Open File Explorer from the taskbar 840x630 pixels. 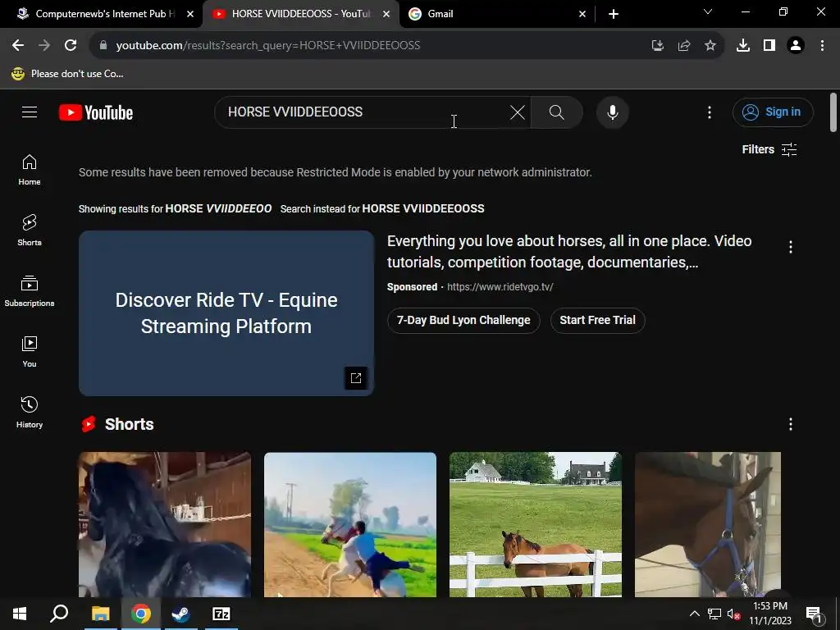coord(100,614)
